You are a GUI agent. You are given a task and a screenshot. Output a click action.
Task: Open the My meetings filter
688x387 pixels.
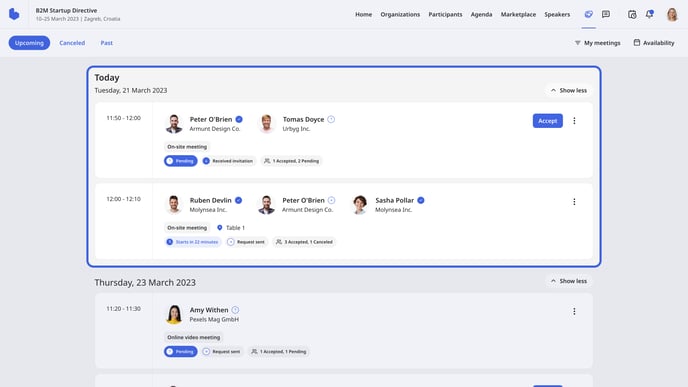[598, 43]
